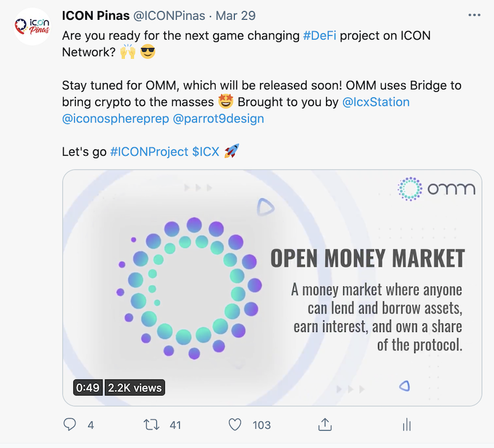
Task: Click the 2.2K views label
Action: click(135, 388)
